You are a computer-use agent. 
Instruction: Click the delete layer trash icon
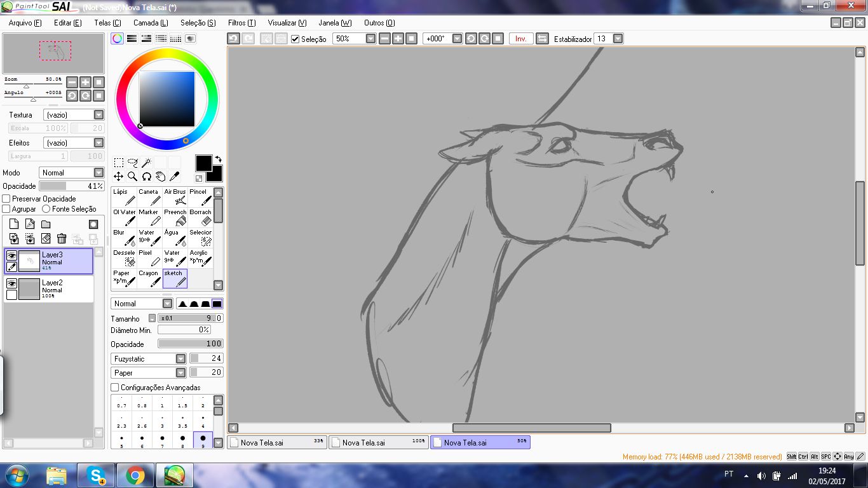point(62,239)
